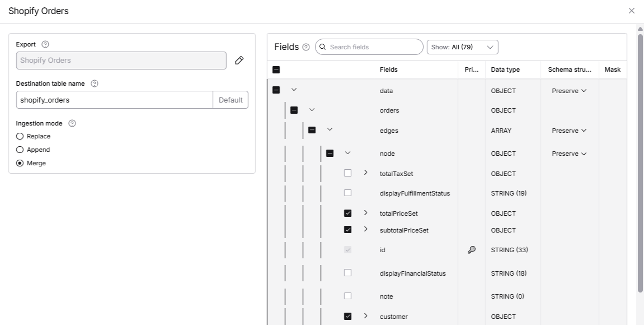Click the magnifier icon in Search fields
The image size is (644, 325).
point(323,47)
